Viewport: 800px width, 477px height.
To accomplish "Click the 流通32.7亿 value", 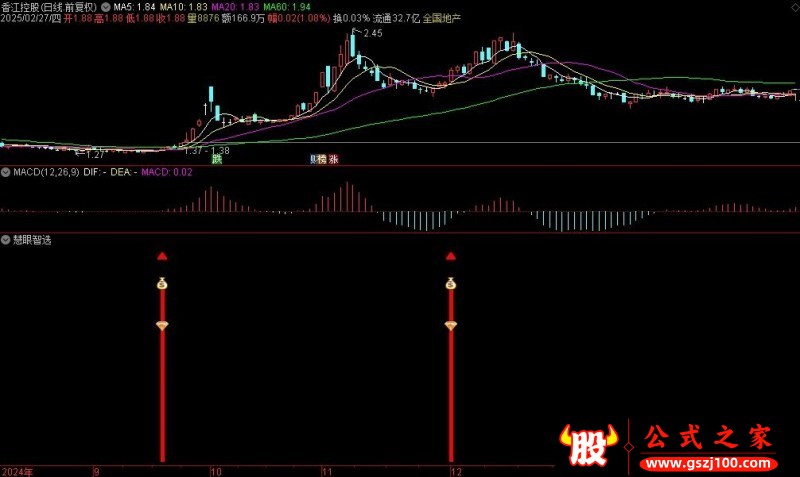I will [396, 18].
